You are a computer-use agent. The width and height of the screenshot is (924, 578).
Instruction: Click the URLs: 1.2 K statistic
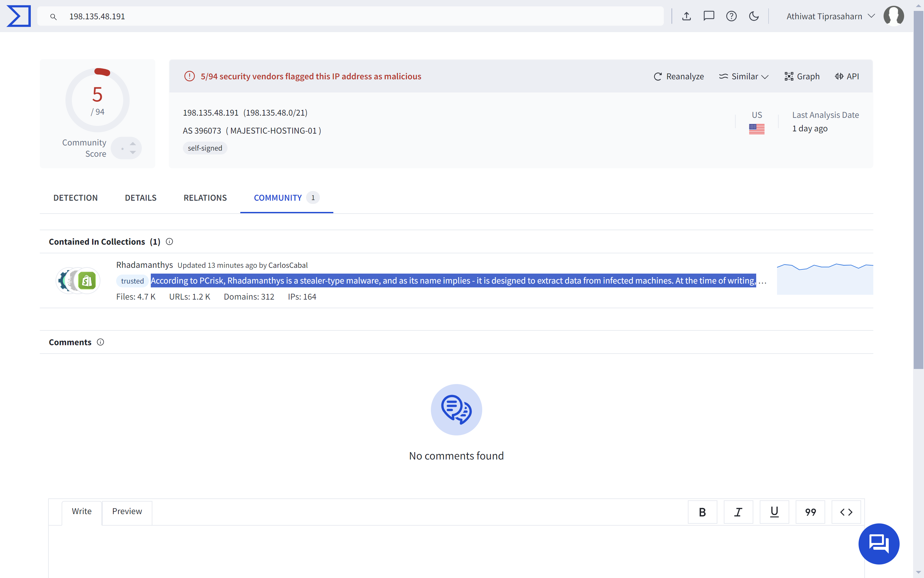click(190, 297)
